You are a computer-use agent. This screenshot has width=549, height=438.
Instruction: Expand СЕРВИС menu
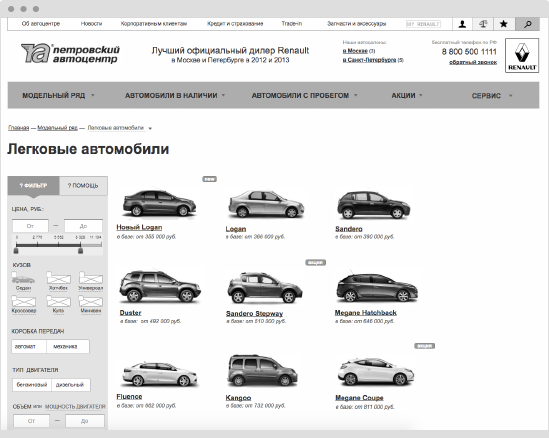[x=492, y=96]
